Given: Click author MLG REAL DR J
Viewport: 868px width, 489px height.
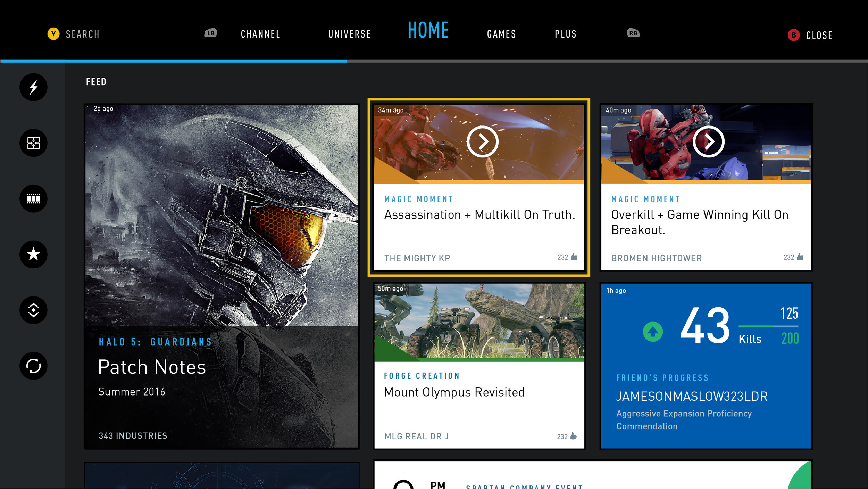Looking at the screenshot, I should [416, 436].
